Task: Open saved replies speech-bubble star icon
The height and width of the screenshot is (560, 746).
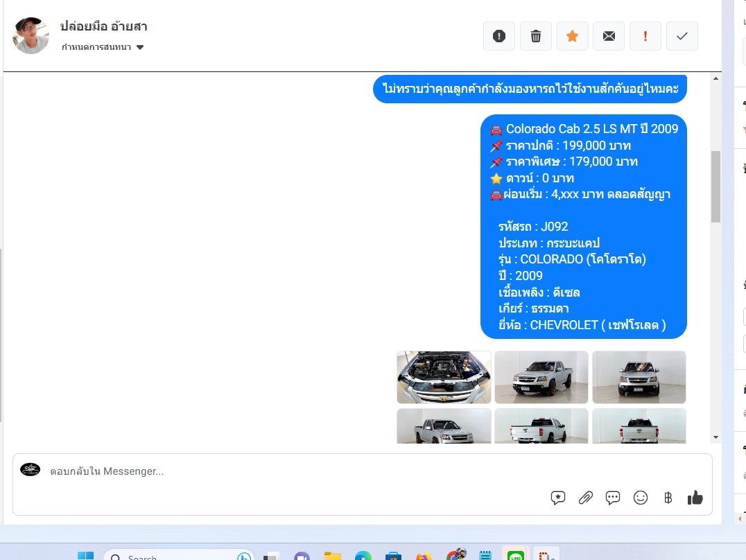Action: pos(557,498)
